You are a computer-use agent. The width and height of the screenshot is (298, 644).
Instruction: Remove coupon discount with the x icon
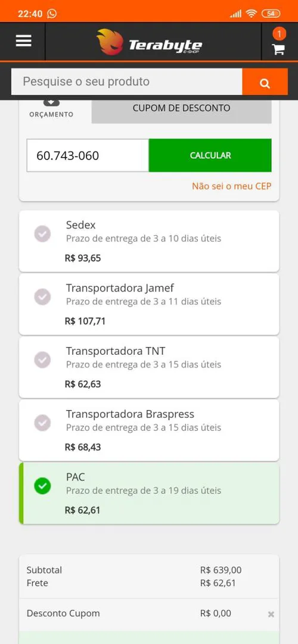point(271,614)
